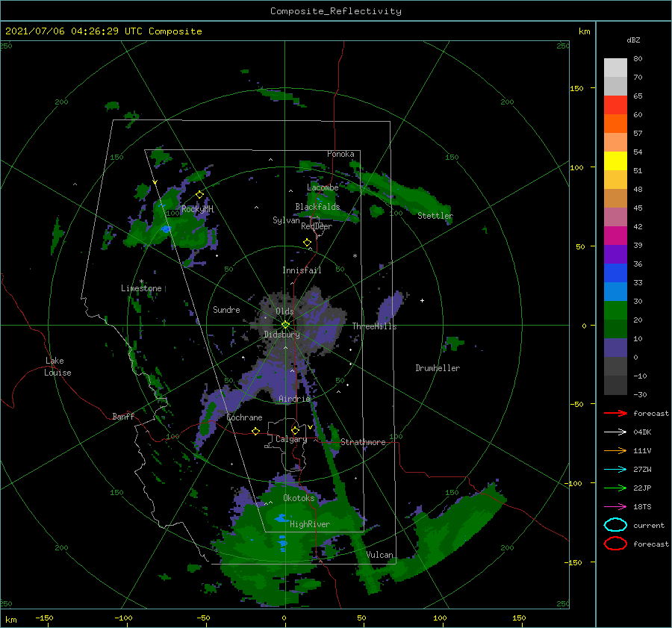
Task: Click the Banff label
Action: (123, 416)
